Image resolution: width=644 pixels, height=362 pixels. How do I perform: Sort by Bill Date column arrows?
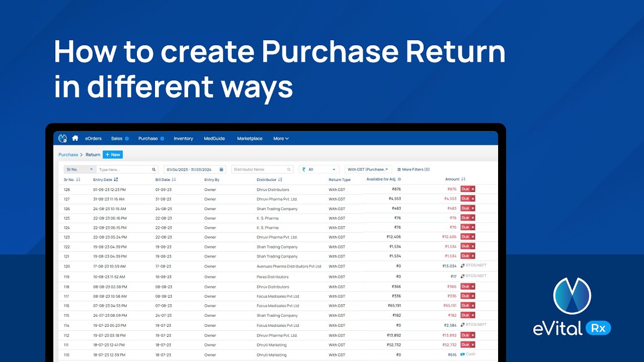(x=174, y=179)
